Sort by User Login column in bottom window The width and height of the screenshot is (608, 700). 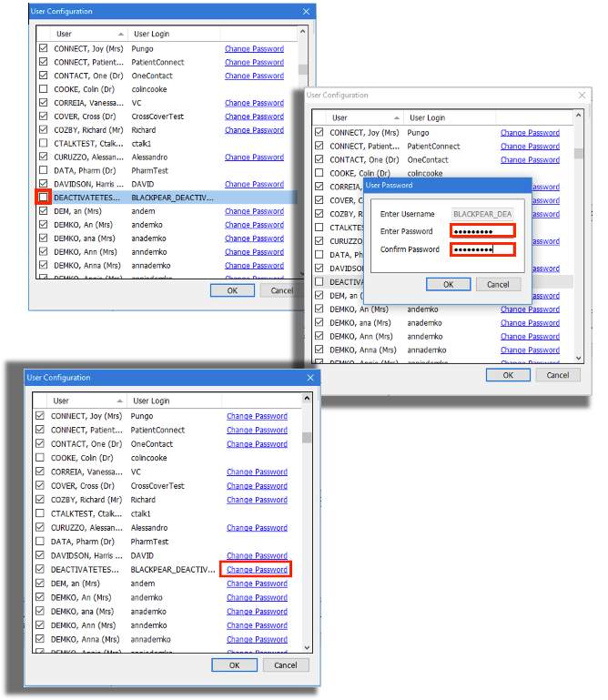tap(174, 401)
